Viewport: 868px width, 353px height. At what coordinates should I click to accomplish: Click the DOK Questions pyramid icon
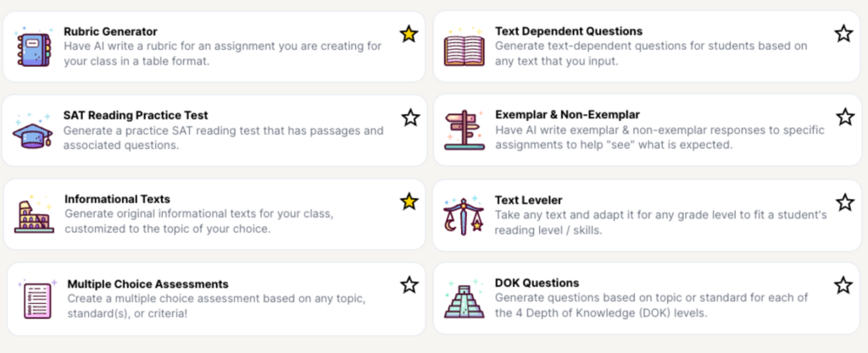(464, 298)
